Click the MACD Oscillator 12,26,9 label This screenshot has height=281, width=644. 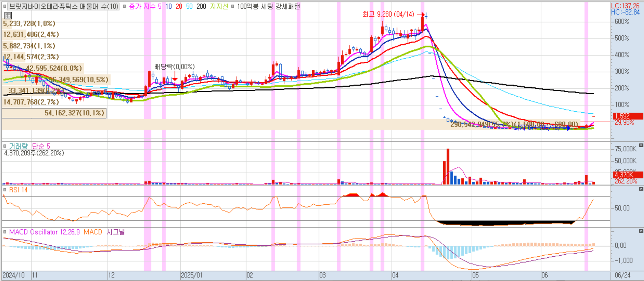(x=44, y=232)
